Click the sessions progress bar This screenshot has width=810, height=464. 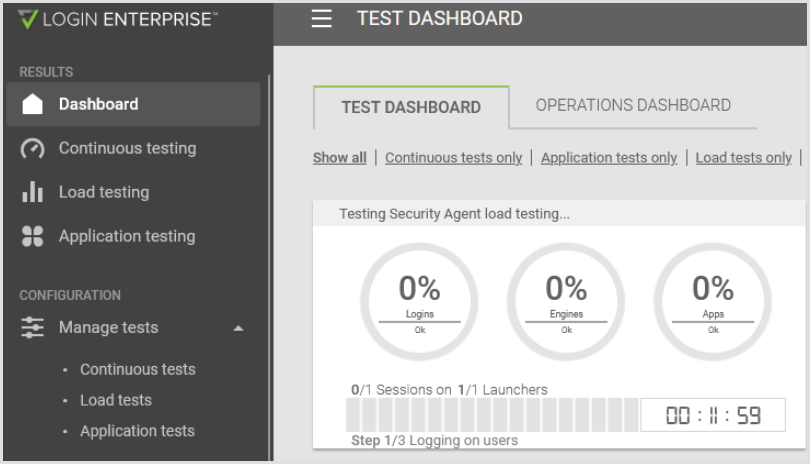(x=491, y=415)
